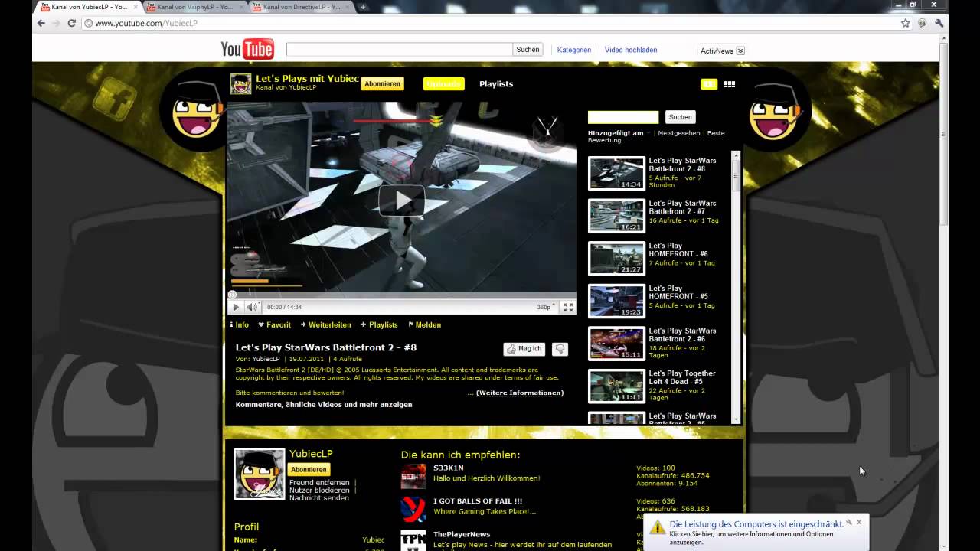Viewport: 980px width, 551px height.
Task: Click Abonnieren button in profile box
Action: tap(309, 469)
